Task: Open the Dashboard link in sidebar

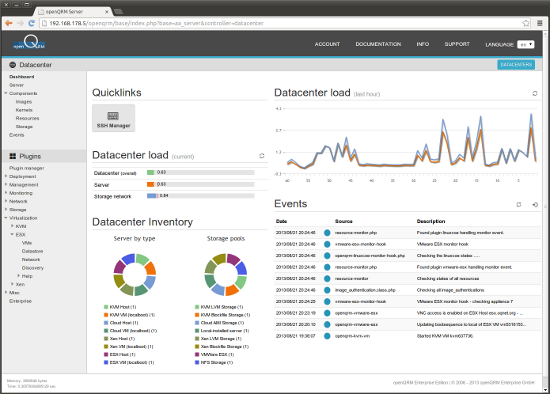Action: click(22, 76)
